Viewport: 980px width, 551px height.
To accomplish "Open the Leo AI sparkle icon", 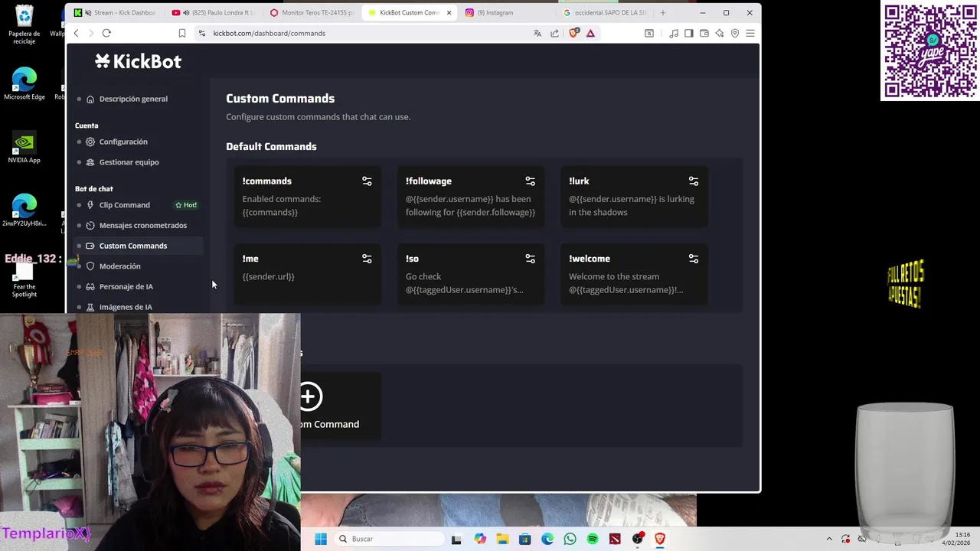I will tap(720, 33).
